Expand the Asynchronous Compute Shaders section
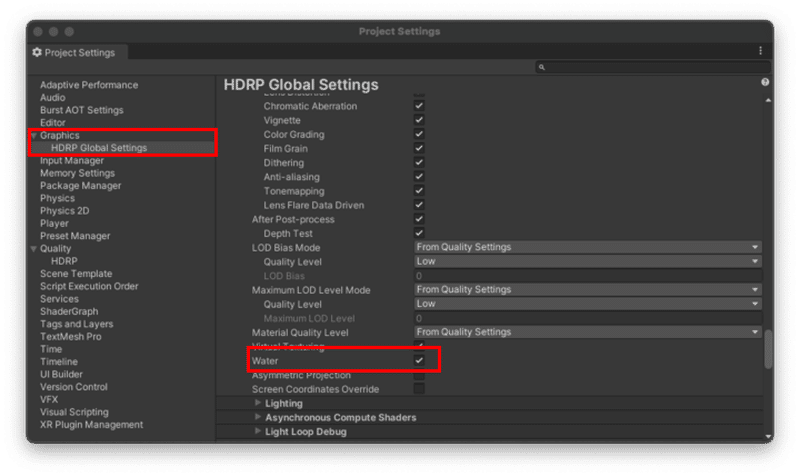The height and width of the screenshot is (476, 800). (258, 417)
